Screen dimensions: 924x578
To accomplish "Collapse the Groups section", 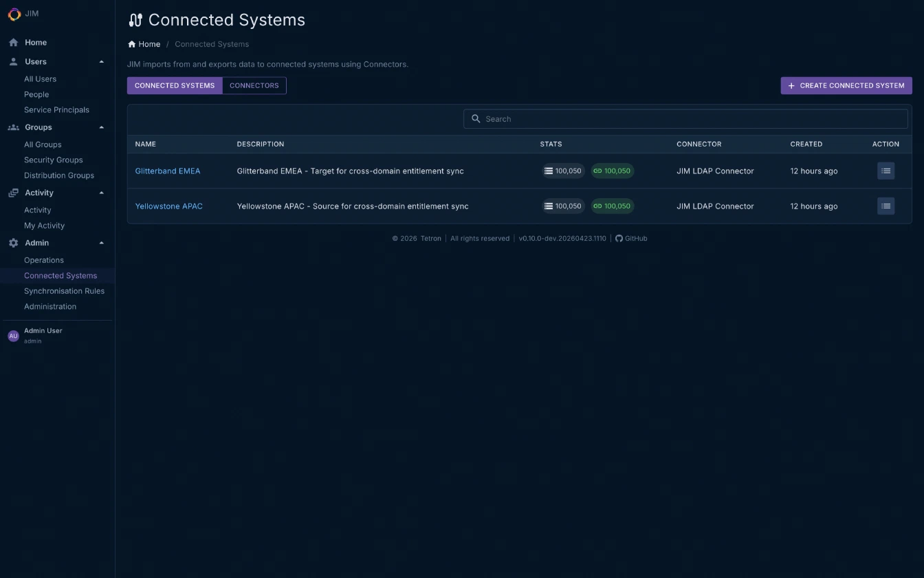I will 101,127.
